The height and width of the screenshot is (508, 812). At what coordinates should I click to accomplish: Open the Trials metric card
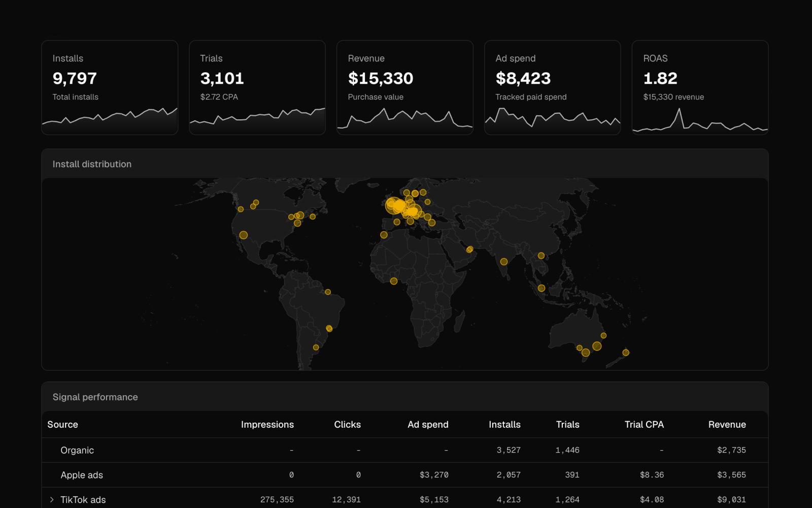click(257, 87)
